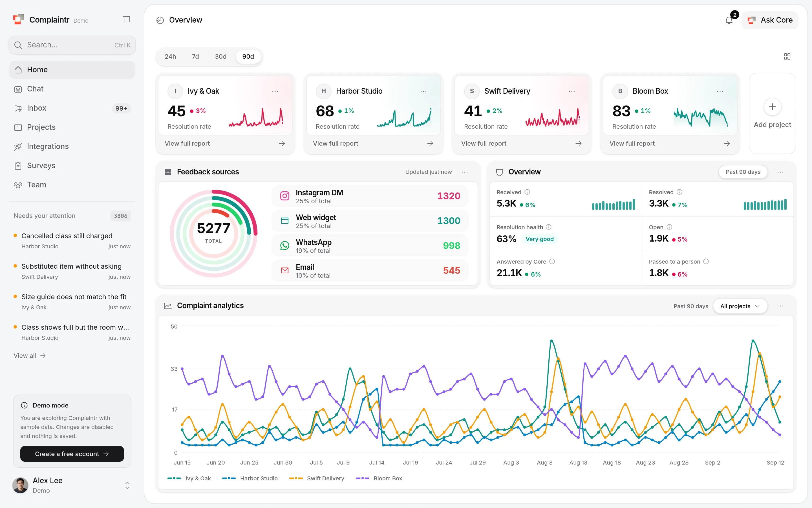Open Harbor Studio card options menu
This screenshot has height=508, width=812.
pyautogui.click(x=423, y=91)
